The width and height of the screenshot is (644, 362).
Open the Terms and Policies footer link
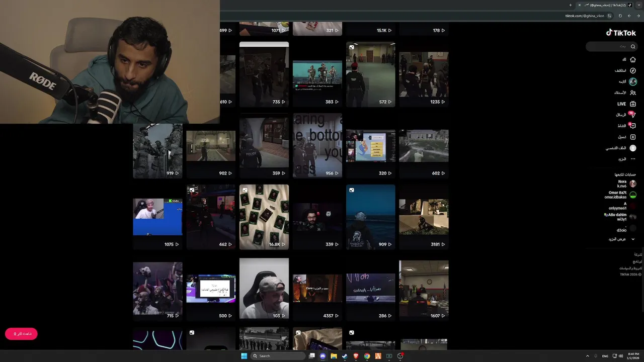630,268
